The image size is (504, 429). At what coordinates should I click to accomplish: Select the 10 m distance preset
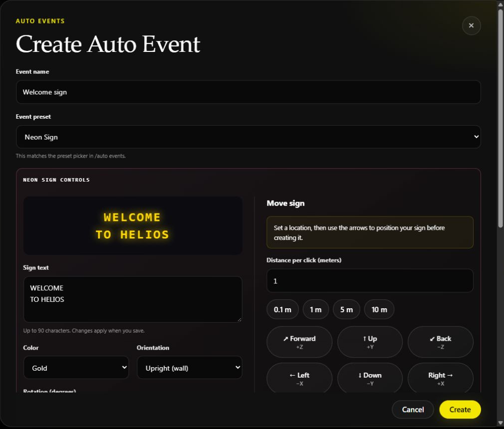click(x=379, y=309)
